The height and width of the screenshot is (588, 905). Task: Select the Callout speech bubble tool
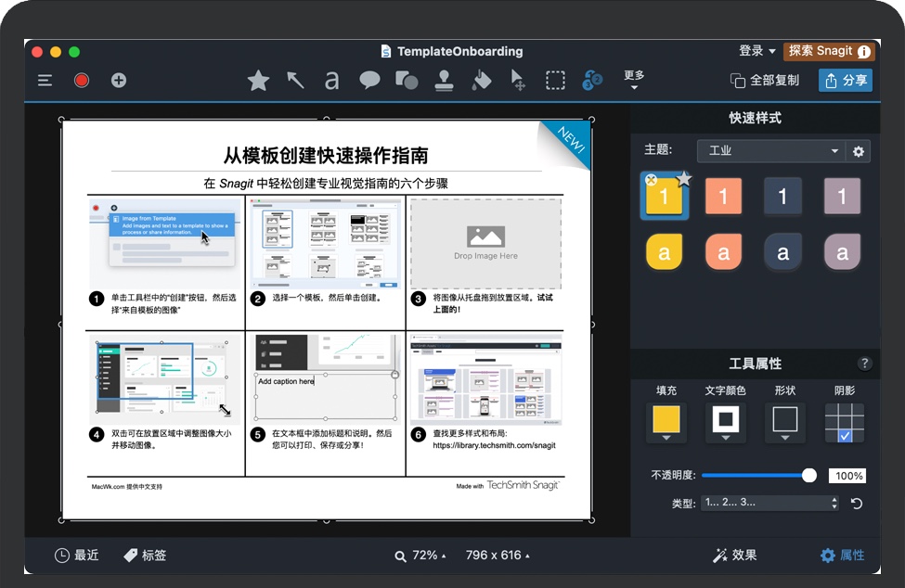tap(369, 81)
